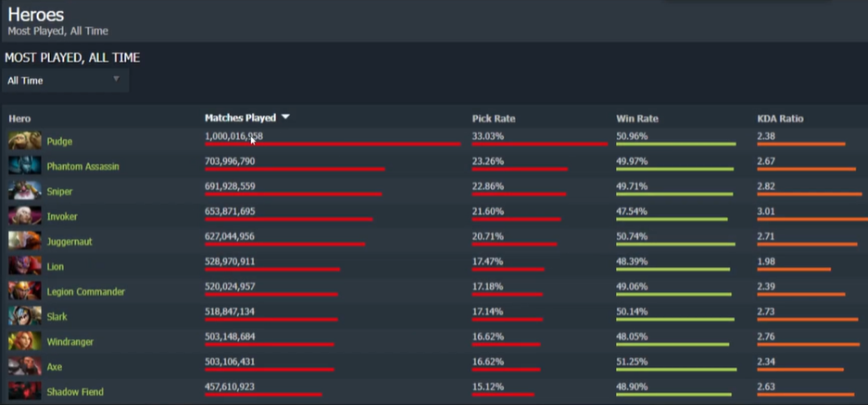The height and width of the screenshot is (405, 868).
Task: Sort the table by Win Rate
Action: (x=636, y=119)
